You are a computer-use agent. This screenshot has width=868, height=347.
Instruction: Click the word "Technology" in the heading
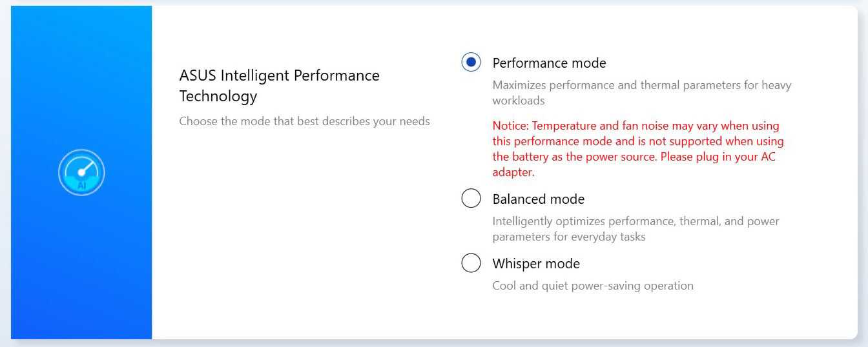pyautogui.click(x=218, y=97)
